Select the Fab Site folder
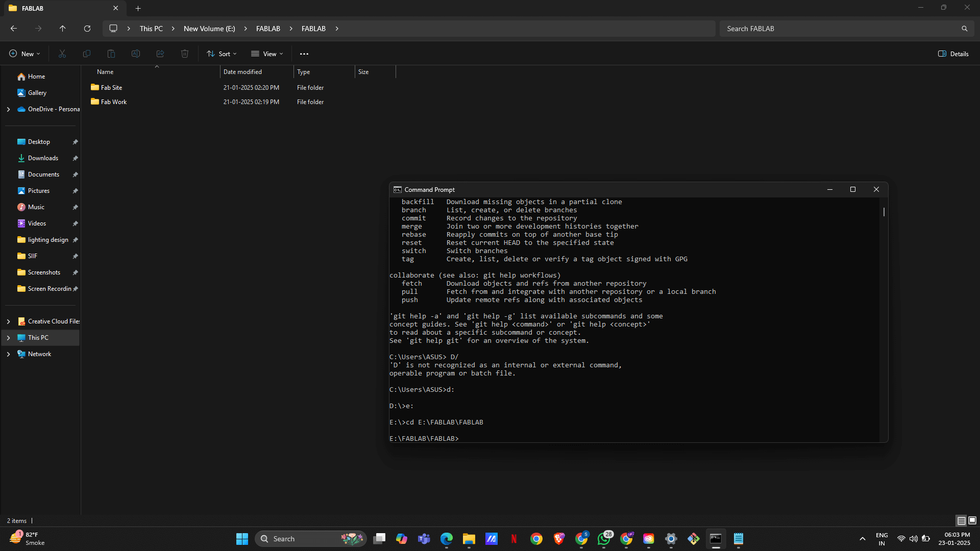This screenshot has height=551, width=980. 111,88
